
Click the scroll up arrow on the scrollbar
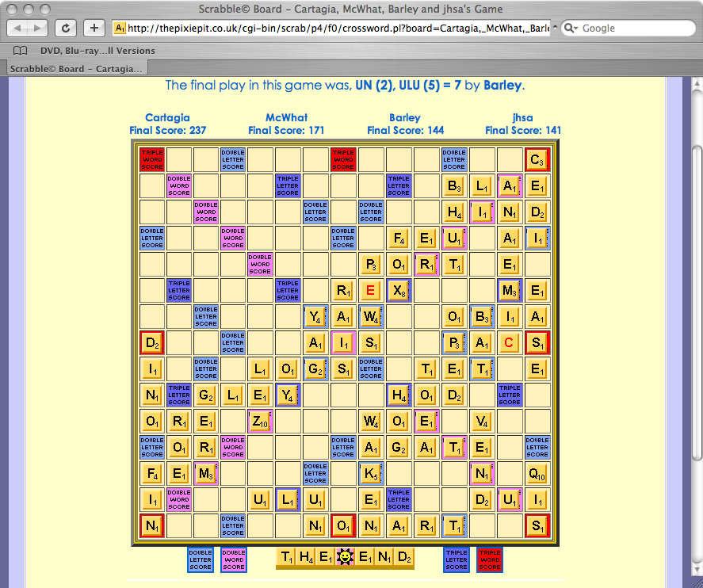[x=697, y=83]
